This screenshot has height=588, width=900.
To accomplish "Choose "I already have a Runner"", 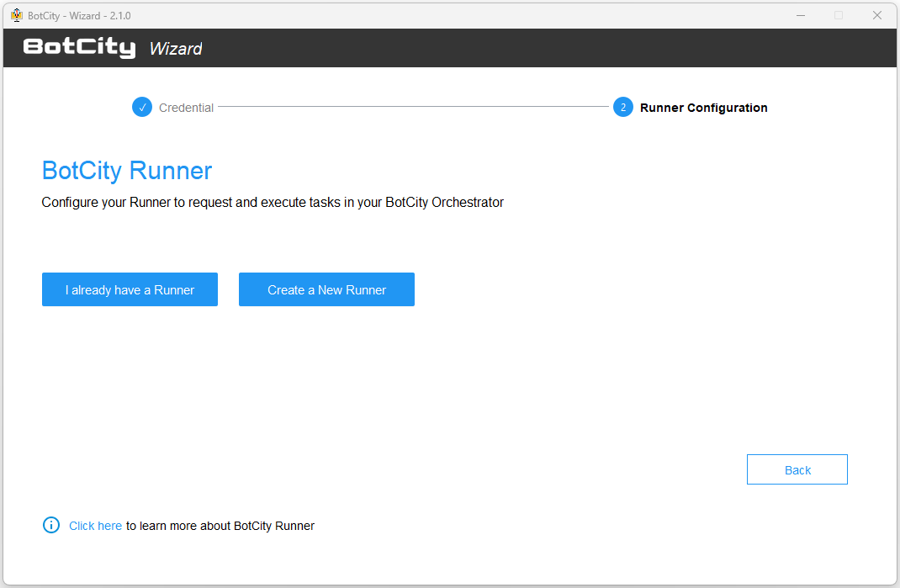I will (130, 289).
